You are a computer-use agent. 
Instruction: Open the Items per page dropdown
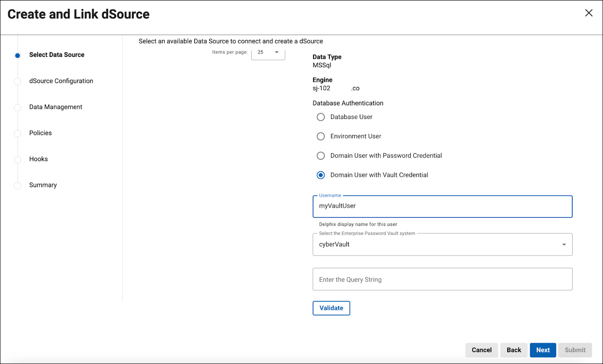click(268, 52)
